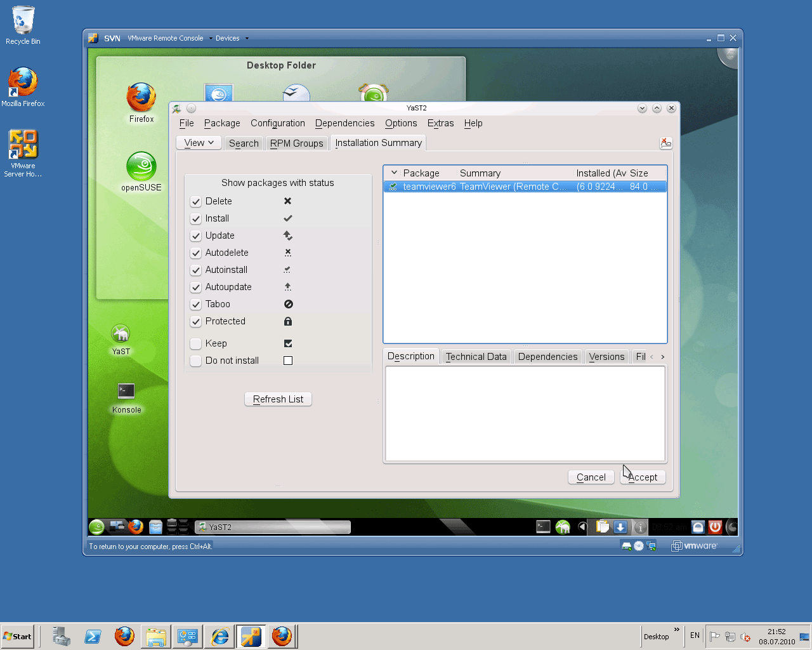Click VMware network adapter status icon
Image resolution: width=812 pixels, height=650 pixels.
point(651,546)
